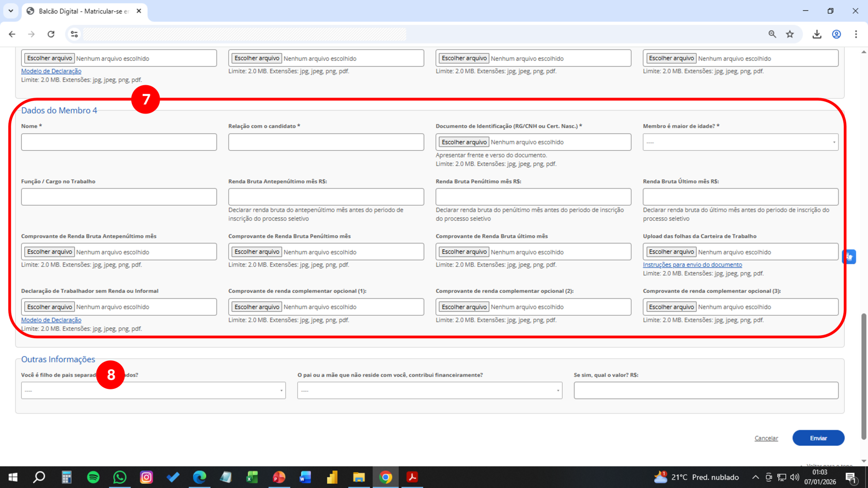Bookmark this page with the star icon
The width and height of the screenshot is (868, 488).
point(789,34)
